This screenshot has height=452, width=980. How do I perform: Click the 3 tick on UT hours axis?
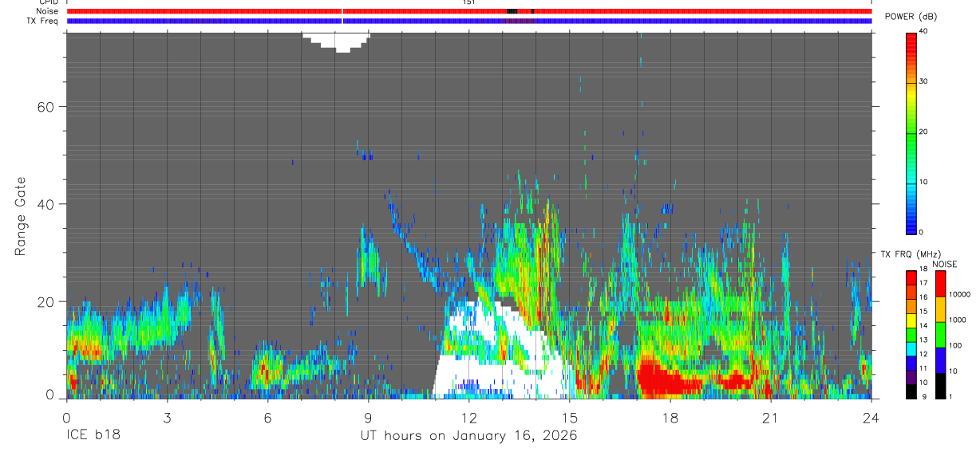tap(167, 417)
